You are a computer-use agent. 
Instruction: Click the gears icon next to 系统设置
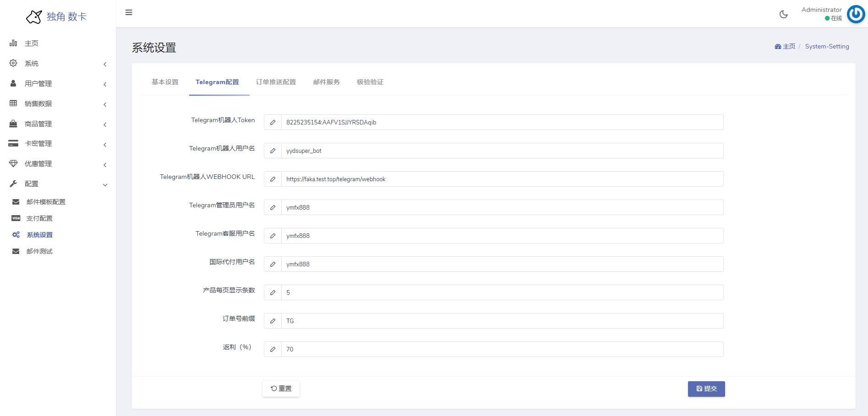pyautogui.click(x=16, y=235)
